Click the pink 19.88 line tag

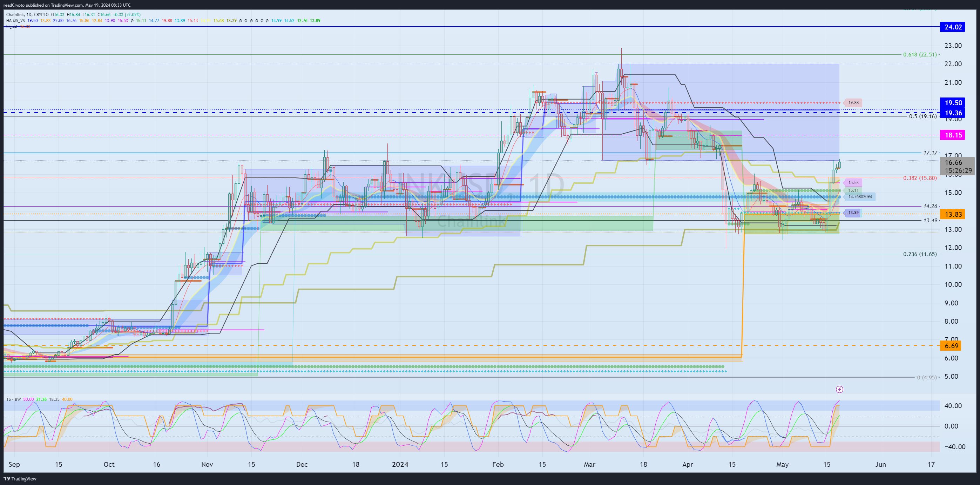click(x=853, y=103)
